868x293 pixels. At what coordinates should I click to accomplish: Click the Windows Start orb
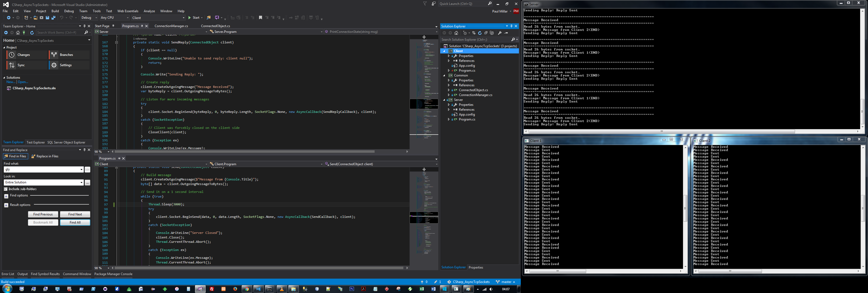[7, 289]
